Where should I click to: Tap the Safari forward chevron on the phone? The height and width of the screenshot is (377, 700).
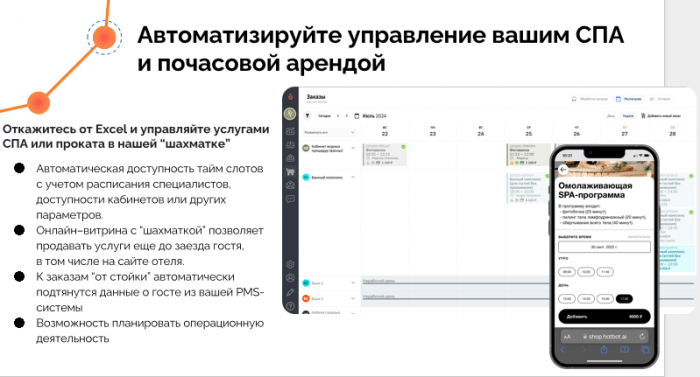pyautogui.click(x=583, y=350)
